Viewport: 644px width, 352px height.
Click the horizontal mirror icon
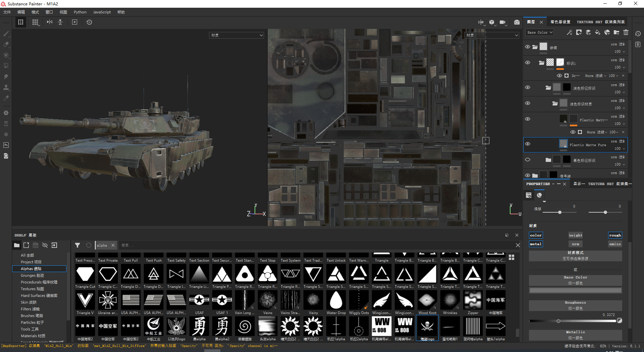[50, 22]
